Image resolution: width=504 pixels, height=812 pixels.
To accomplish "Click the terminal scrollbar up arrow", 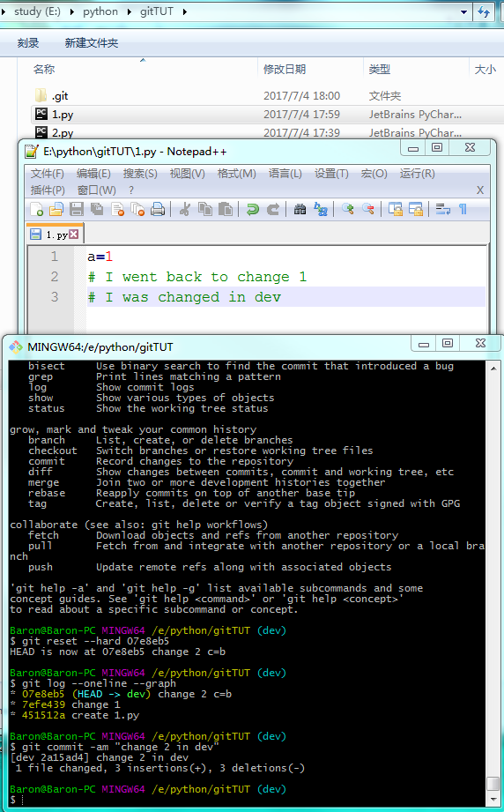I will click(493, 369).
